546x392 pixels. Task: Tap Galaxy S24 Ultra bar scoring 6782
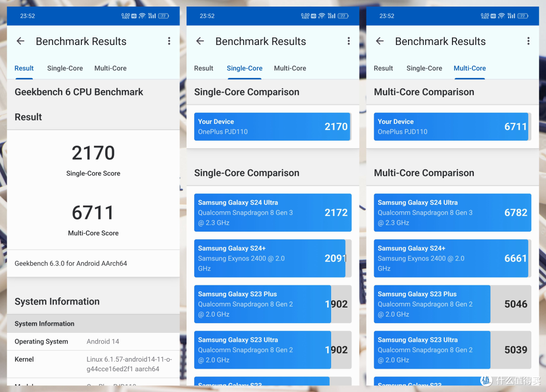452,212
